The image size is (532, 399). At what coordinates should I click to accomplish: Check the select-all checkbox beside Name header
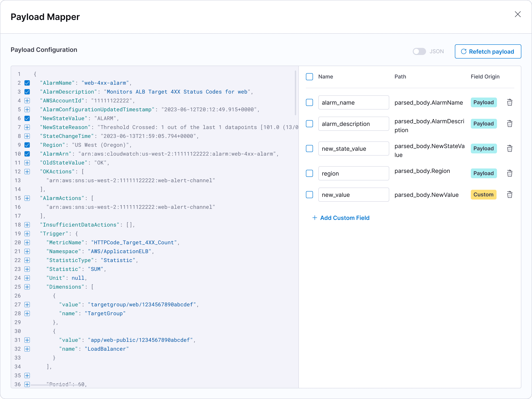[309, 77]
